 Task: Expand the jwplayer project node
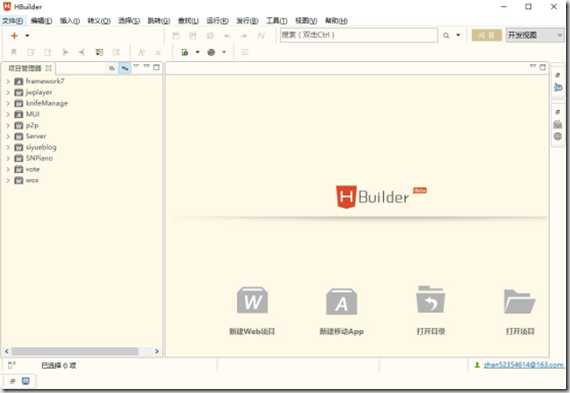point(8,92)
